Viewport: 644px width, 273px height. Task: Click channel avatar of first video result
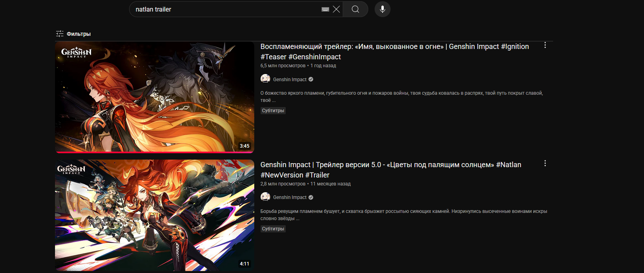coord(265,79)
